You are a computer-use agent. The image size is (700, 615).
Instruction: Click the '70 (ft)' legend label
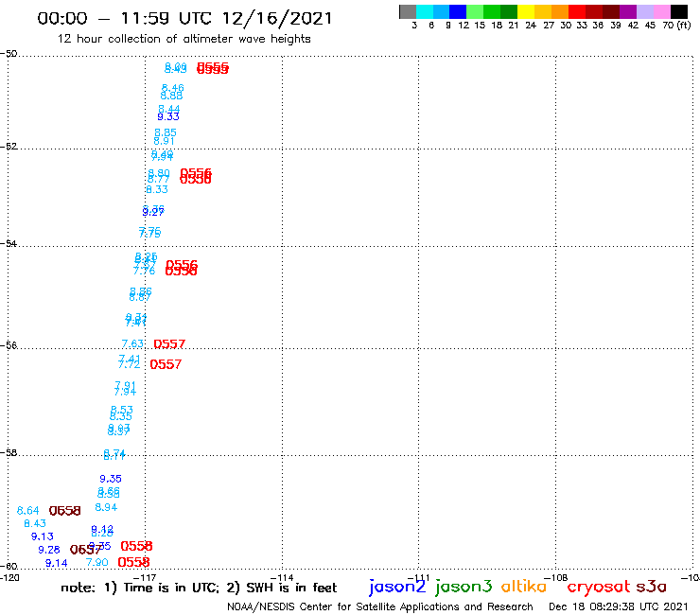pyautogui.click(x=676, y=26)
